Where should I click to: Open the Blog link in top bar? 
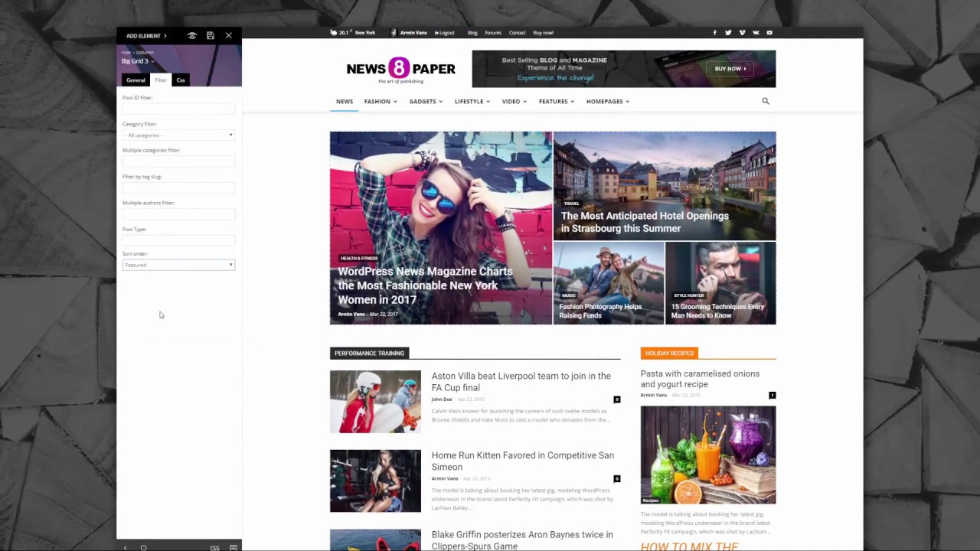click(472, 33)
